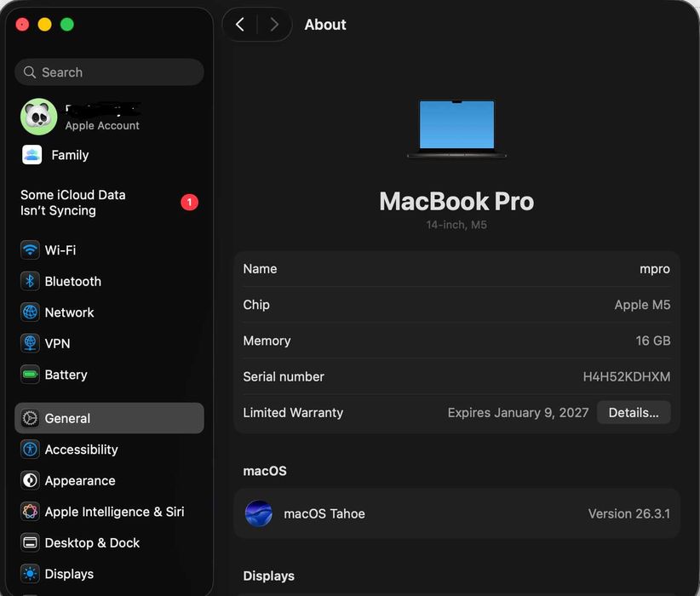The image size is (700, 596).
Task: Open the Wi-Fi settings pane
Action: (109, 250)
